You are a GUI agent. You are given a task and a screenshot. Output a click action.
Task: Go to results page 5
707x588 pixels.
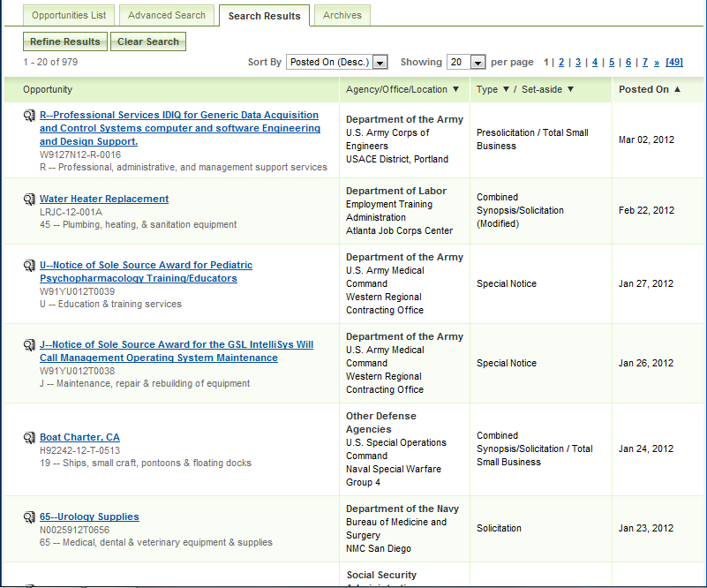(x=612, y=62)
